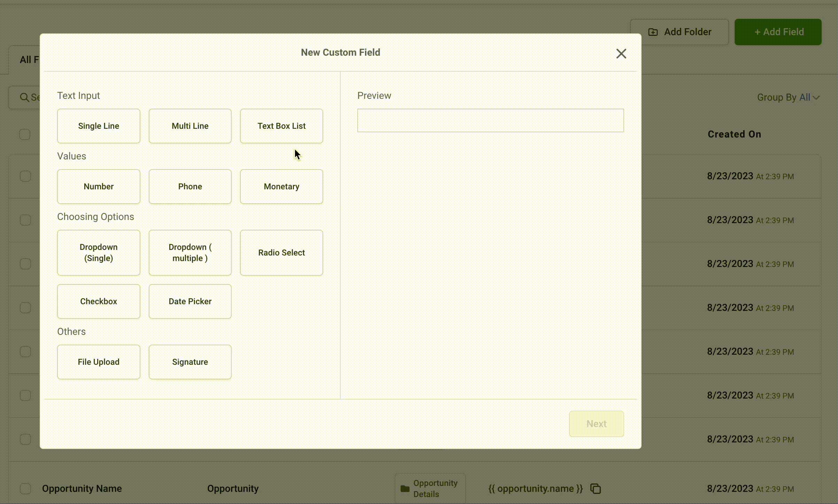Choose the Dropdown (Single) field type
The image size is (838, 504).
pos(99,253)
